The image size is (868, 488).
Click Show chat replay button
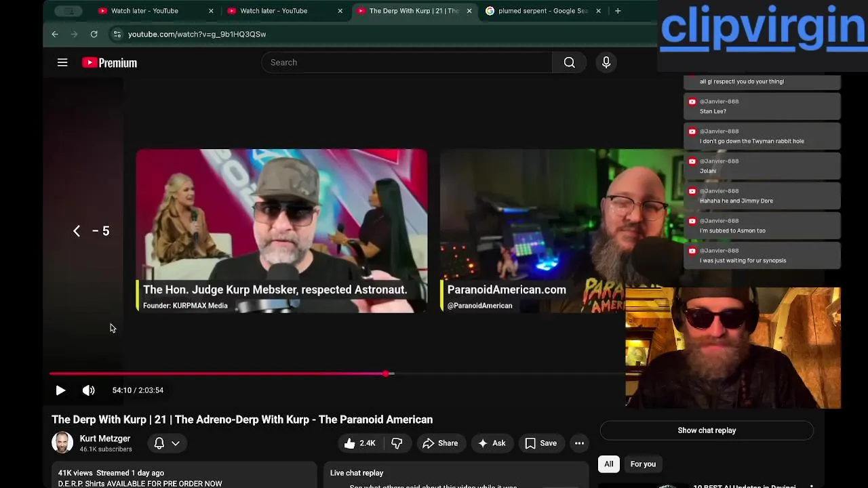pos(707,430)
